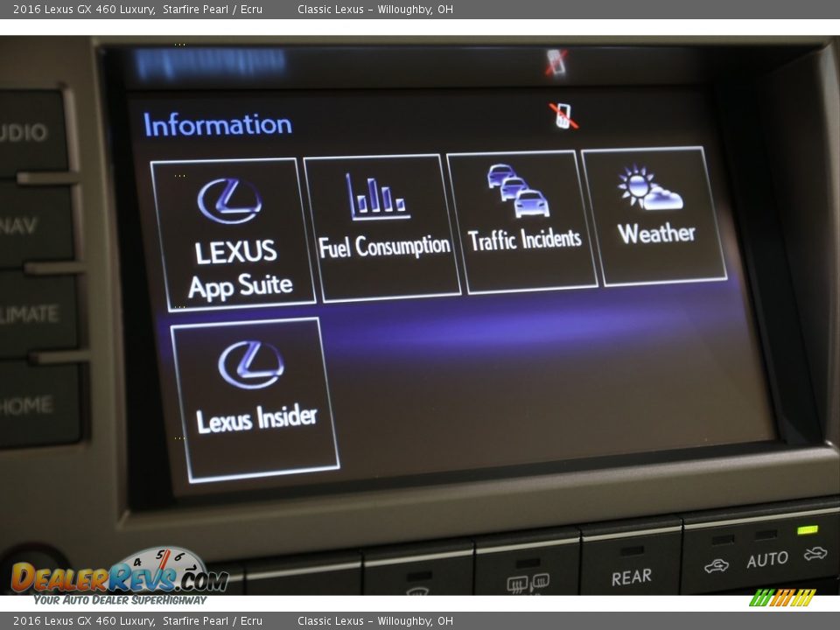Open the Fuel Consumption tile
The image size is (840, 630).
click(382, 227)
